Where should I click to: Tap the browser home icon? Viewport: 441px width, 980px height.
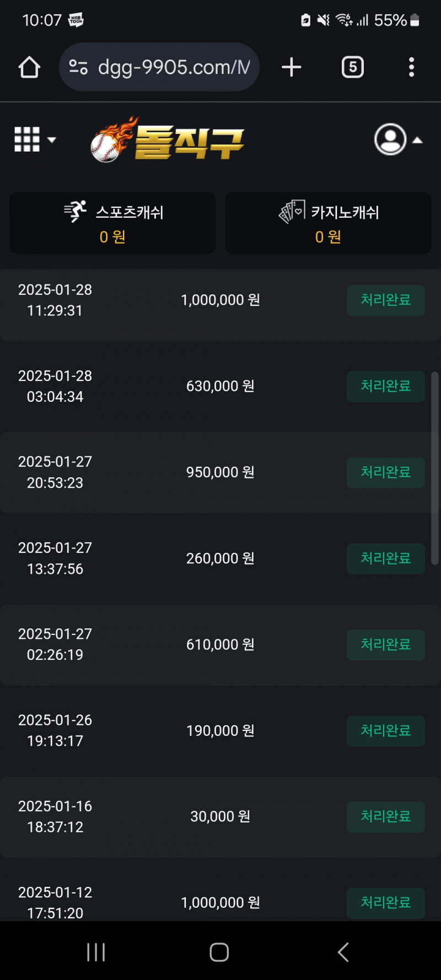tap(29, 67)
